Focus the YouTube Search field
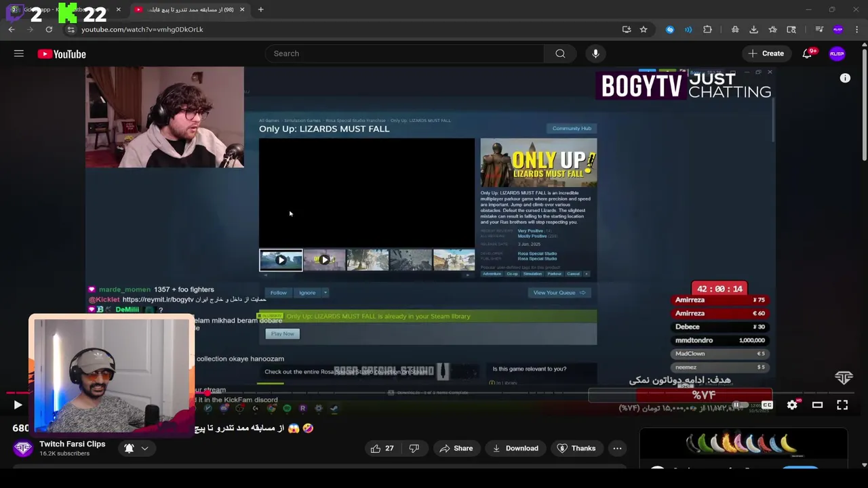 405,54
